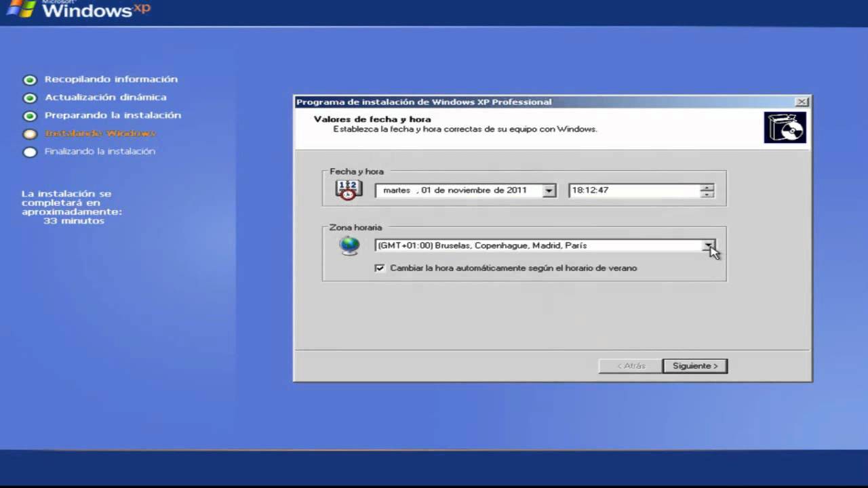Close the installation program dialog
868x488 pixels.
tap(802, 102)
